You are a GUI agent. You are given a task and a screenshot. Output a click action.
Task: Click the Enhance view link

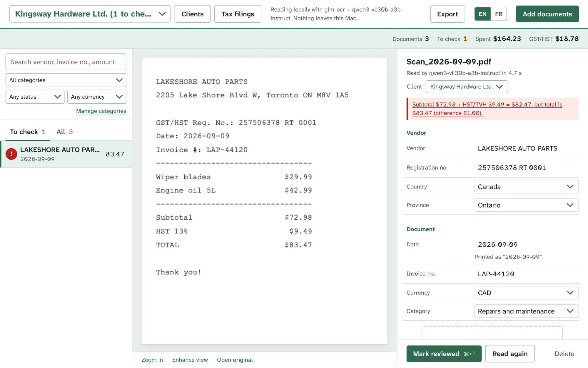(190, 360)
